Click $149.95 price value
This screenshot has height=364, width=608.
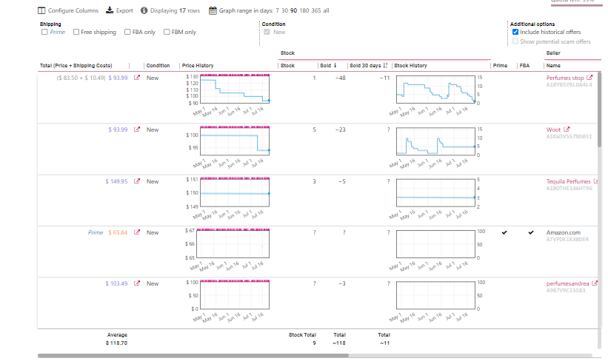[x=116, y=181]
